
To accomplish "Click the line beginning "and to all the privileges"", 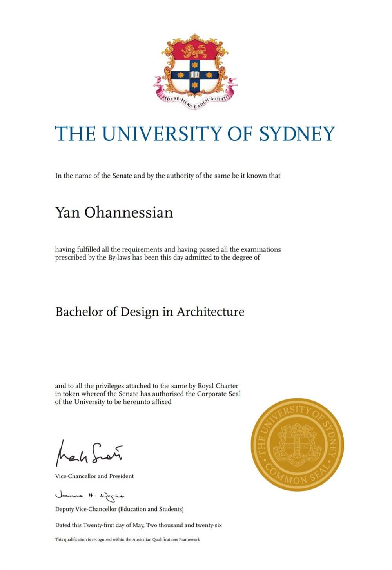I will pos(147,386).
